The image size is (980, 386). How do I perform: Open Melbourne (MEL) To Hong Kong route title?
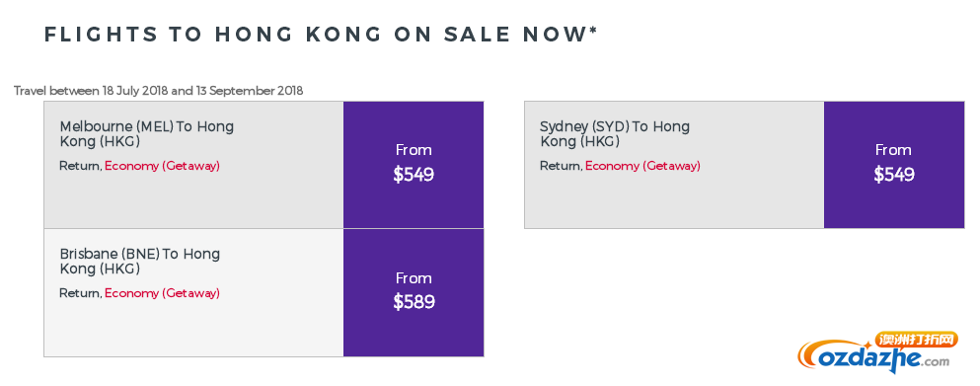pyautogui.click(x=147, y=134)
